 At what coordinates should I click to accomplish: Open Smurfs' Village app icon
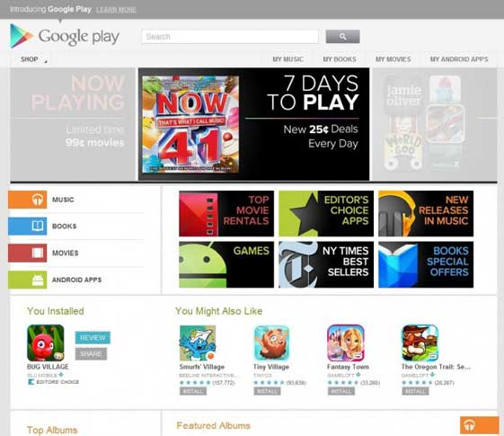coord(198,343)
